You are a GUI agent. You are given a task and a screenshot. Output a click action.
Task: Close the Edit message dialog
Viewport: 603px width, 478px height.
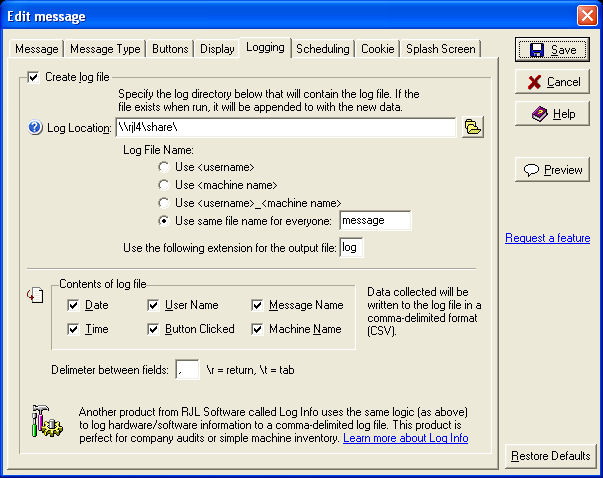[587, 16]
